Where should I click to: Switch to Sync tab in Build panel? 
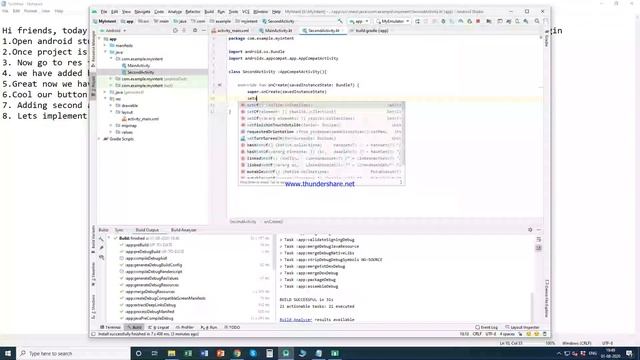tap(119, 230)
